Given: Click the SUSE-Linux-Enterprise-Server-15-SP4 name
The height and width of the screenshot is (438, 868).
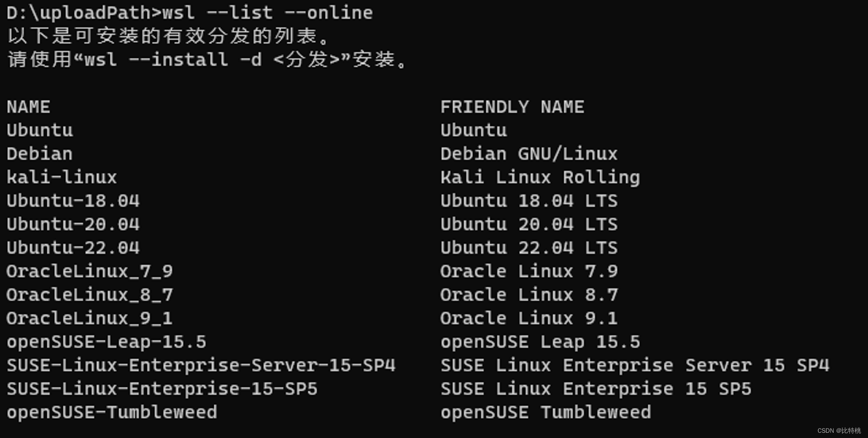Looking at the screenshot, I should [x=201, y=366].
